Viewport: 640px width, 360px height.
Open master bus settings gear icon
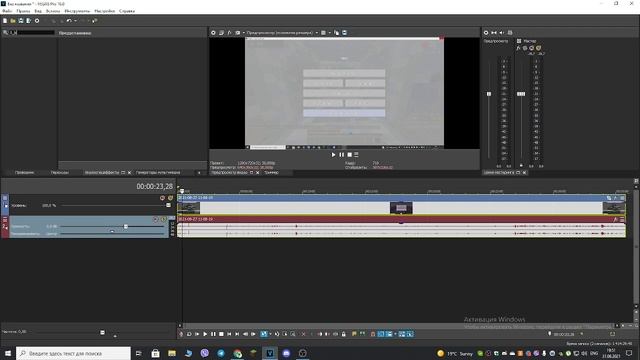486,33
